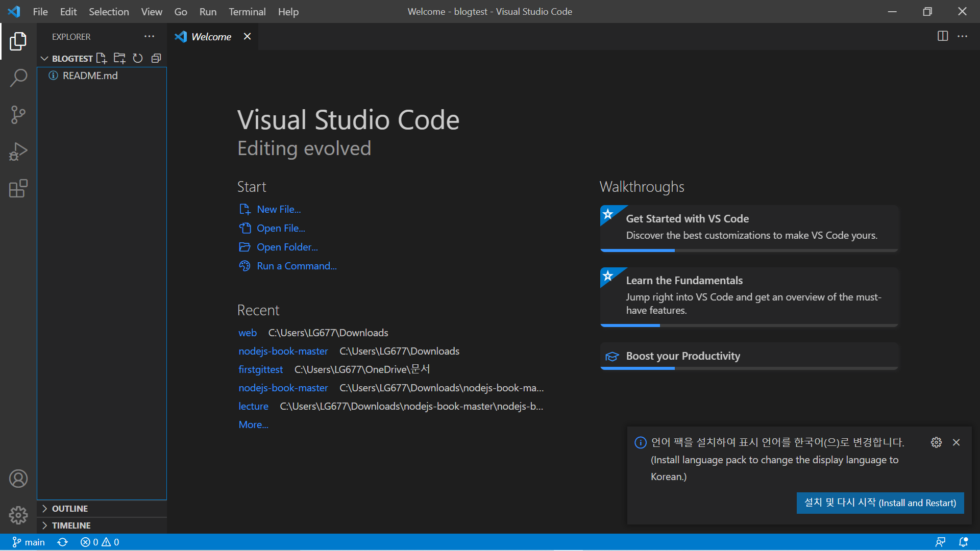The image size is (980, 551).
Task: Open the Manage gear in activity bar
Action: (18, 515)
